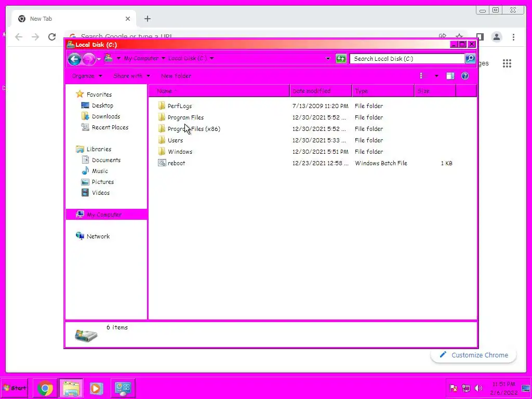
Task: Select the Program Files folder icon
Action: [x=162, y=117]
